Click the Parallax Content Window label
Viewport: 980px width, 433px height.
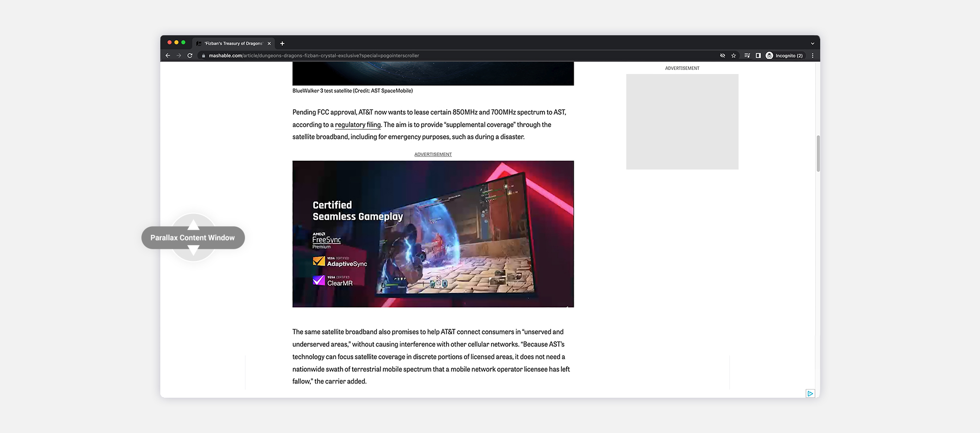pos(192,238)
